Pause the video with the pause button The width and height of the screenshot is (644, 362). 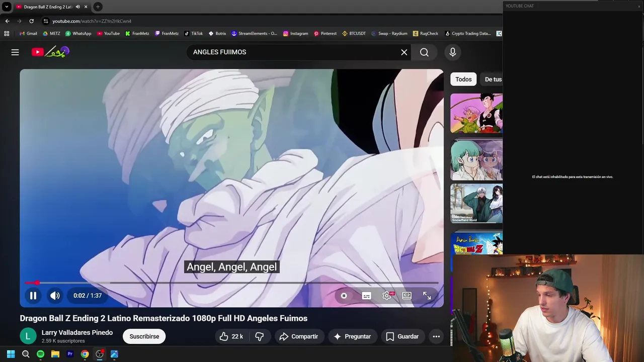coord(33,296)
